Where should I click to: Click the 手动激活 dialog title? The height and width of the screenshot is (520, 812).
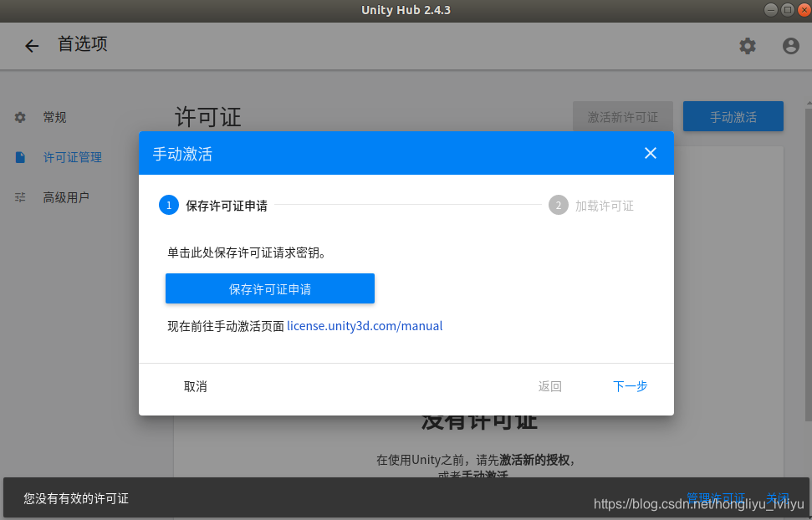point(182,154)
